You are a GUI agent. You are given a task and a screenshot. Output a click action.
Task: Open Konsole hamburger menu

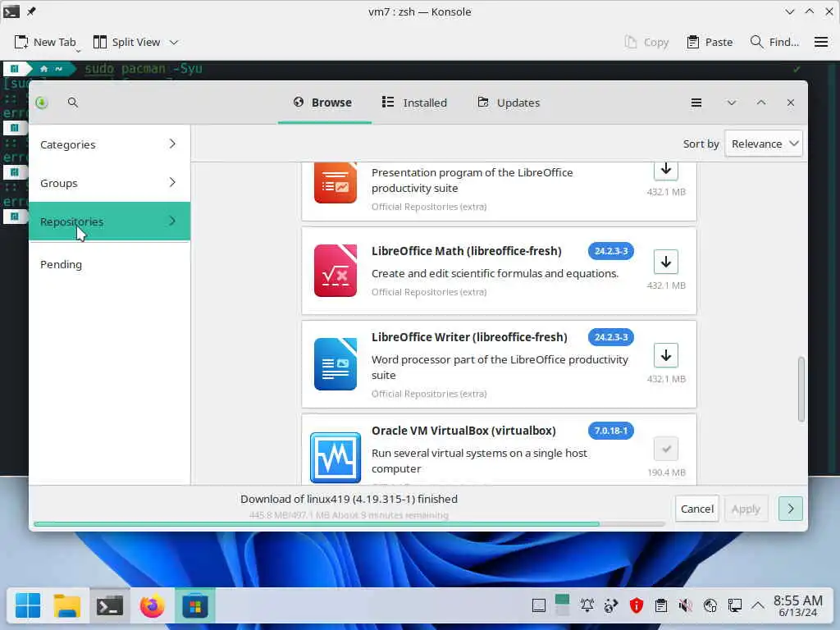[820, 42]
